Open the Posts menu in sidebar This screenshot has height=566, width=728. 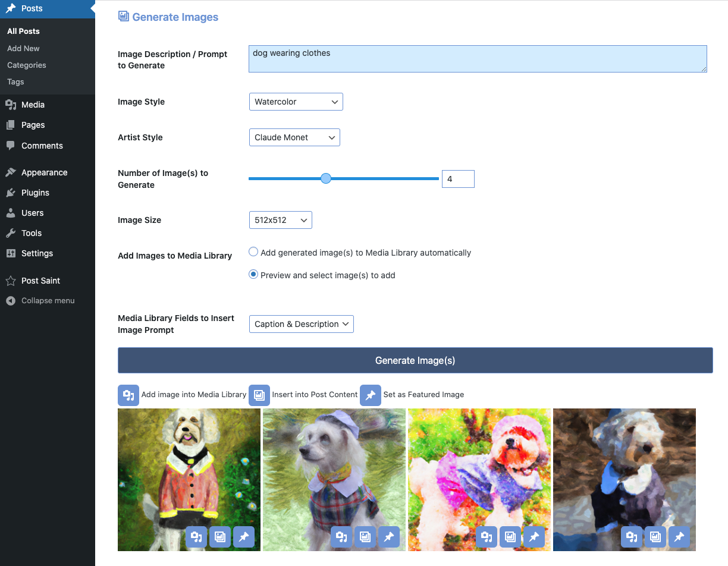click(48, 8)
